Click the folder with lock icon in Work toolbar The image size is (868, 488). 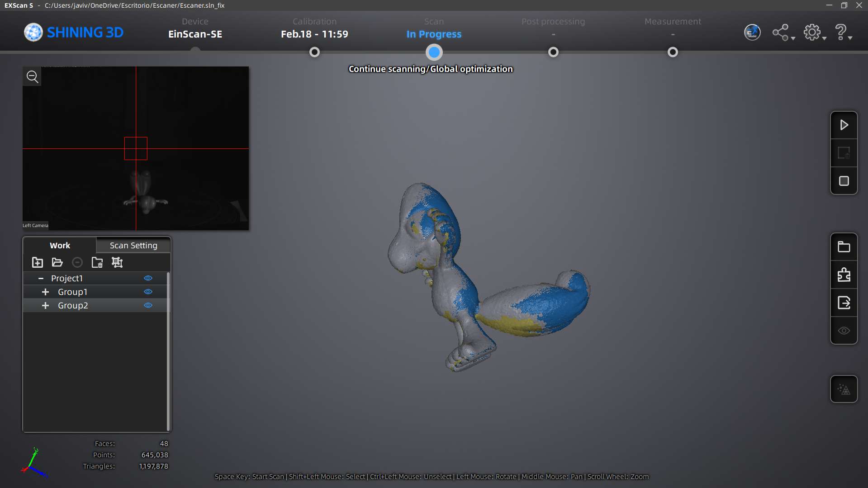(97, 262)
